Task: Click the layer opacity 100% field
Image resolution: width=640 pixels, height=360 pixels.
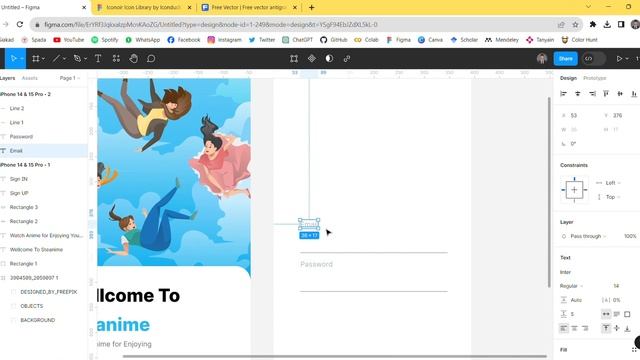Action: point(630,236)
